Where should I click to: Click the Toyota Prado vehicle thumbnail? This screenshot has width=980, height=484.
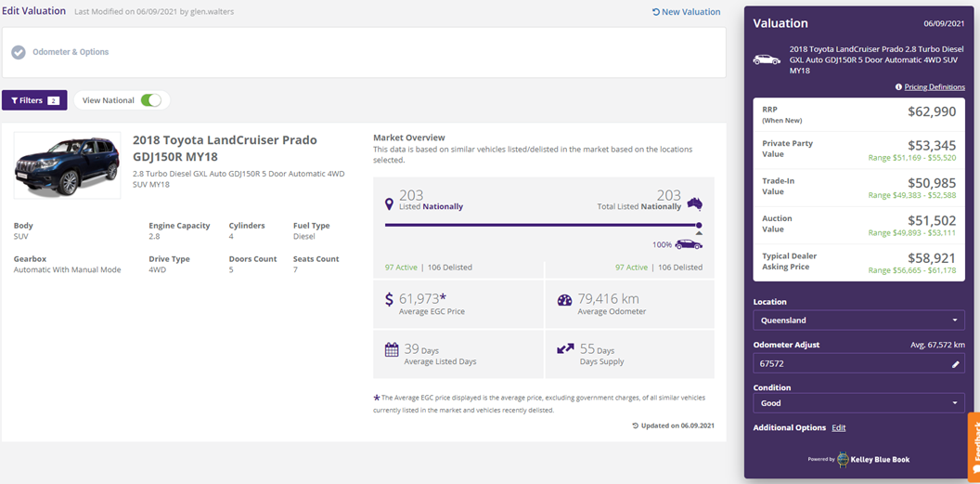coord(68,165)
